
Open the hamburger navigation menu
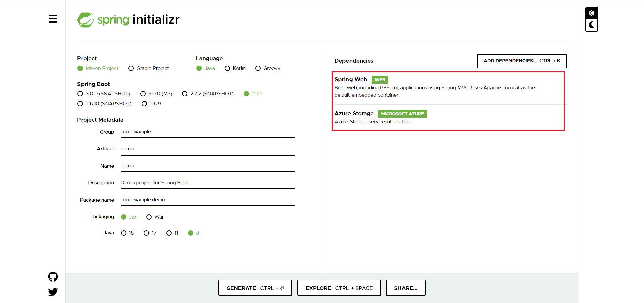click(53, 19)
